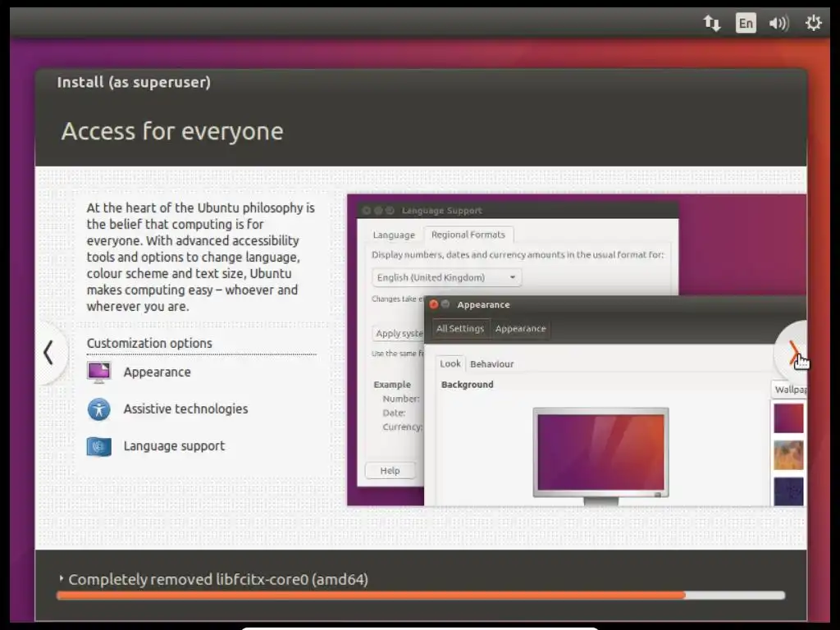Screen dimensions: 840x630
Task: Click the Appearance monitor icon
Action: (99, 372)
